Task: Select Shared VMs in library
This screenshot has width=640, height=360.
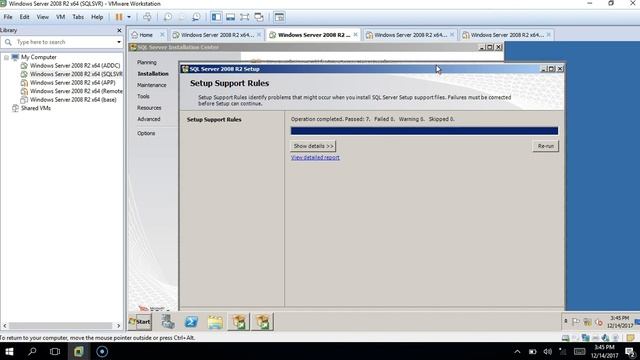Action: click(36, 109)
